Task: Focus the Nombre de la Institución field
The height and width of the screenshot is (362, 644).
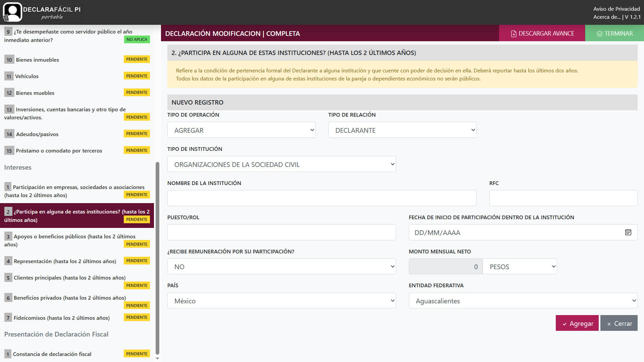Action: tap(322, 198)
